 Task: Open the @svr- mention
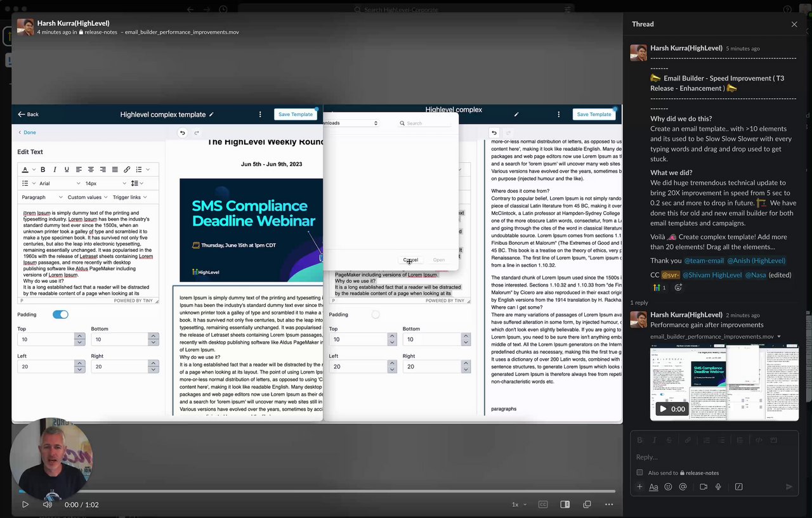tap(671, 275)
